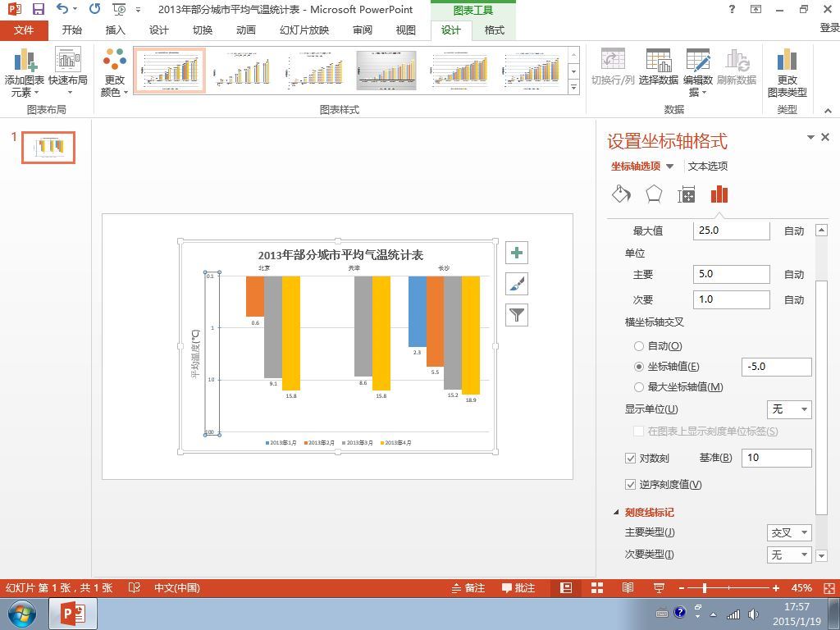Open the Quick Layout gallery
Image resolution: width=840 pixels, height=630 pixels.
pyautogui.click(x=68, y=72)
